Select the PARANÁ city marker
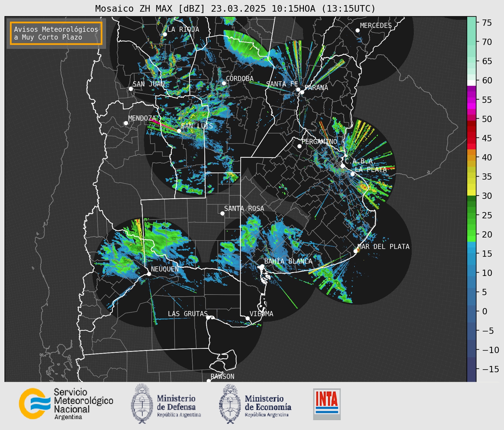Viewport: 504px width, 430px height. click(x=302, y=92)
